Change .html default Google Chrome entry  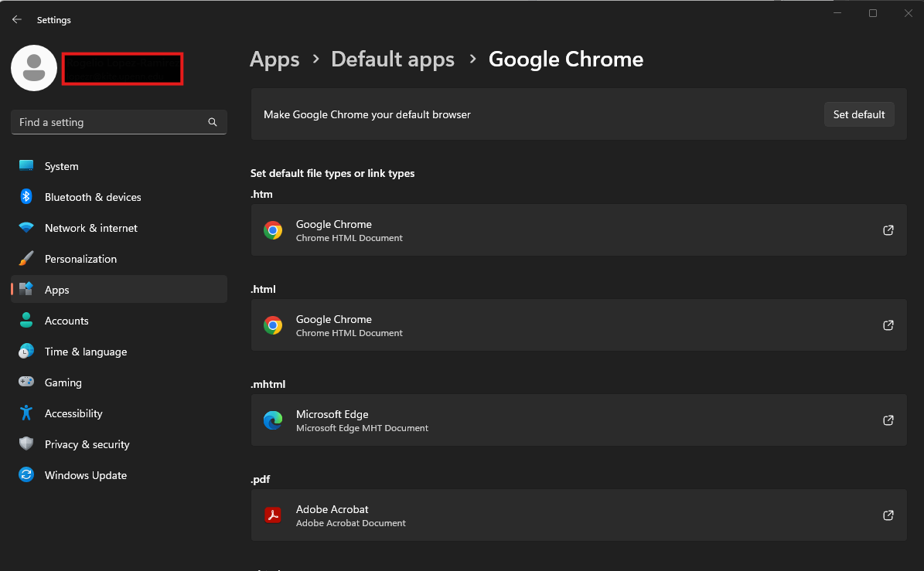[x=578, y=325]
